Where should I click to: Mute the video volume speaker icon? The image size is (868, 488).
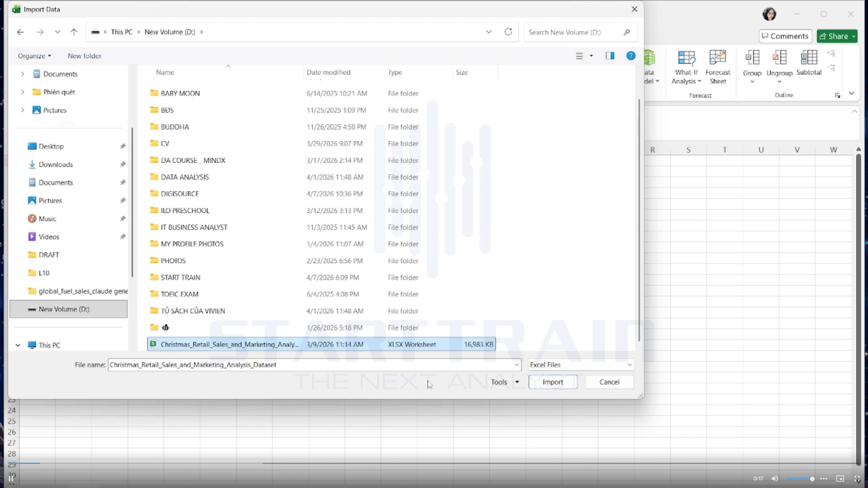click(775, 479)
